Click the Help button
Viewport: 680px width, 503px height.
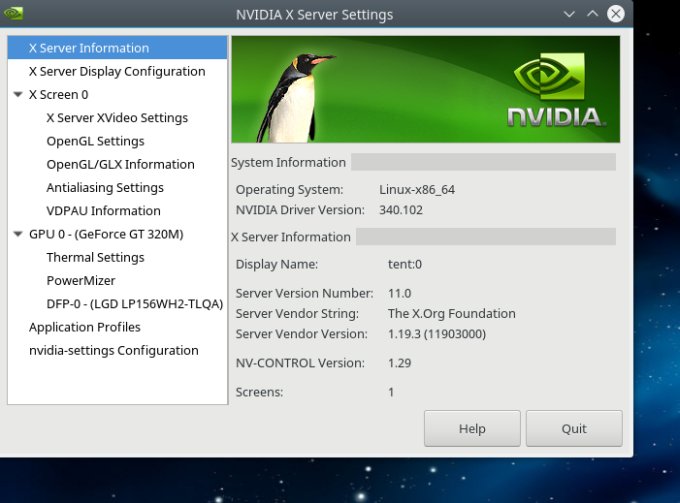coord(472,428)
